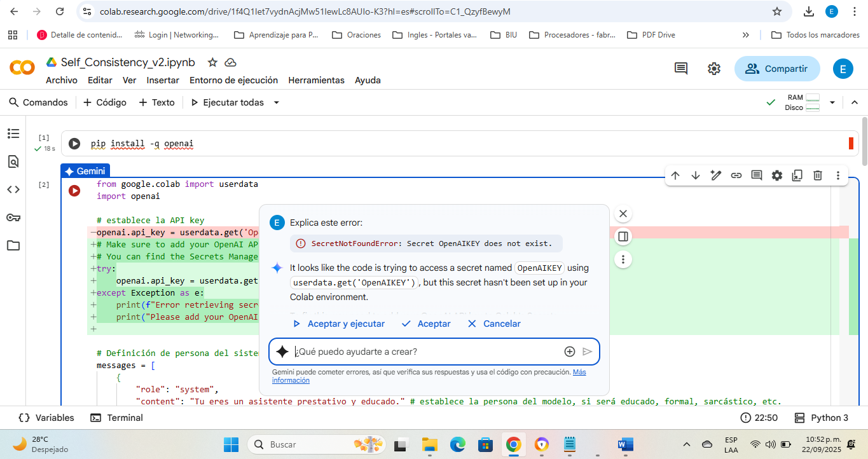Move cell up with the arrow icon
The image size is (868, 459).
pyautogui.click(x=675, y=175)
